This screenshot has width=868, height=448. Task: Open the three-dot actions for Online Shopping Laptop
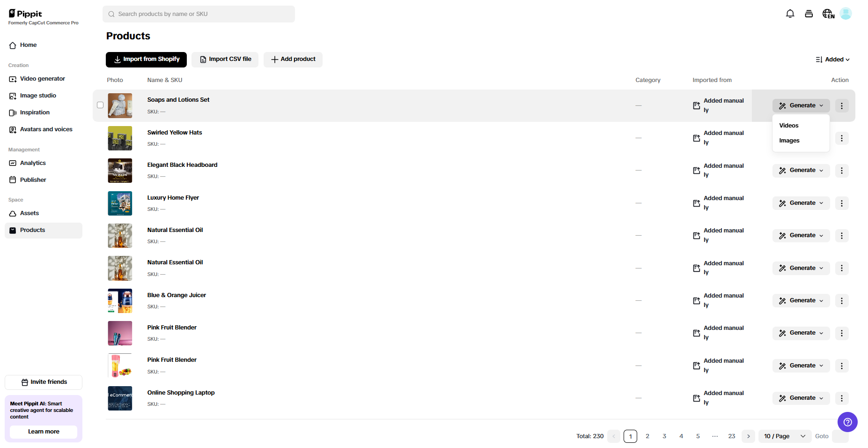[841, 398]
